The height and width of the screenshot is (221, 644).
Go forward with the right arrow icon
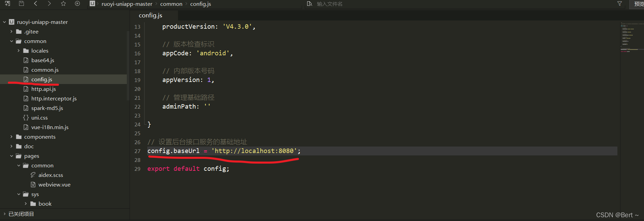click(49, 3)
